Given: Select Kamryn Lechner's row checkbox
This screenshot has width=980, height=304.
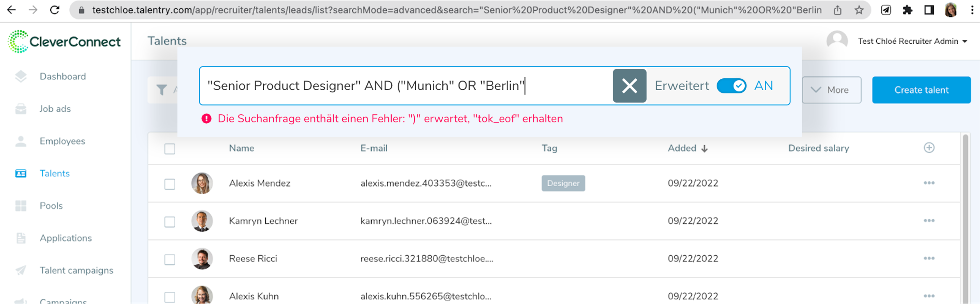Looking at the screenshot, I should click(x=170, y=222).
